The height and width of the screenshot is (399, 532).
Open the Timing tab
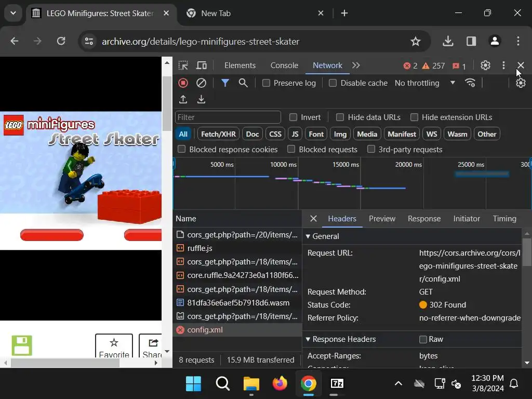pyautogui.click(x=504, y=219)
